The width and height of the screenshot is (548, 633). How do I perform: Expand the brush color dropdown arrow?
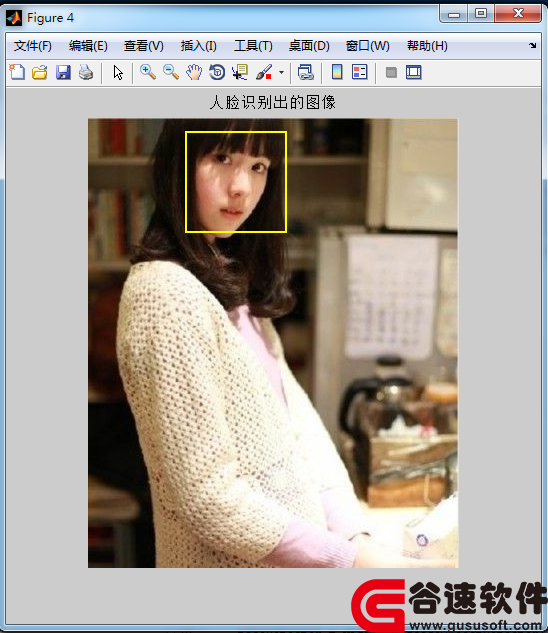(x=281, y=73)
